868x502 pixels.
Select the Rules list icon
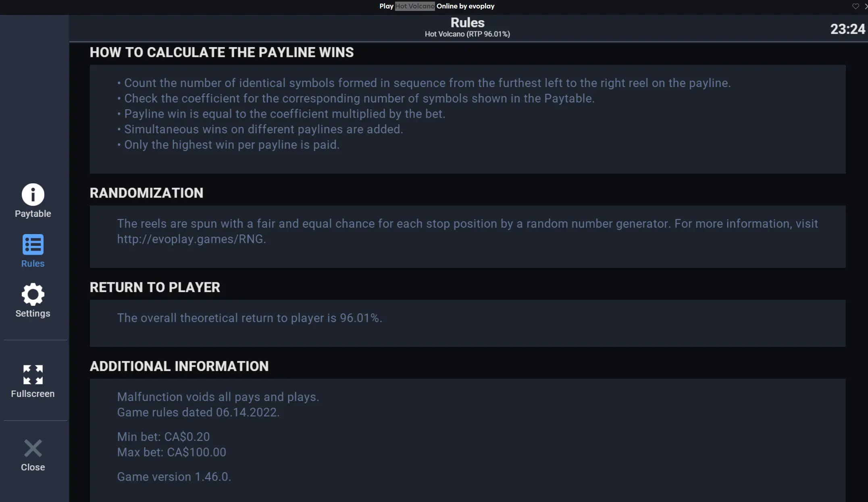pyautogui.click(x=33, y=245)
